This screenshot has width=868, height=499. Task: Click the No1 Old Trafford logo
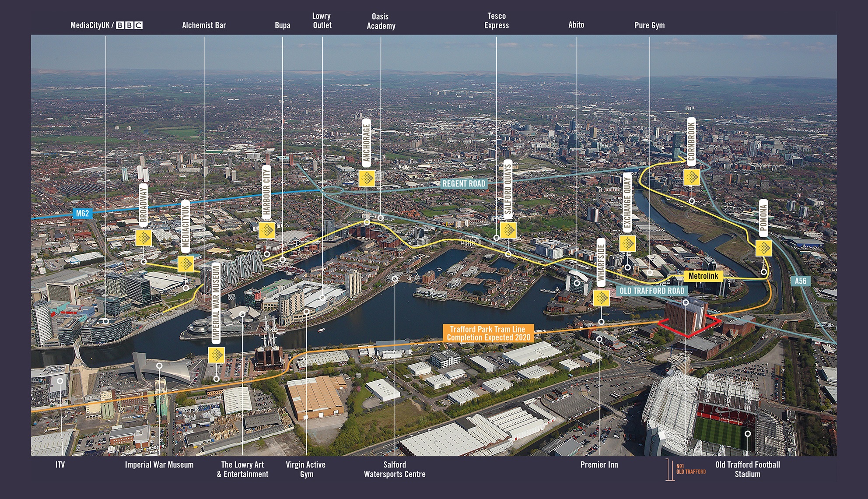coord(686,469)
